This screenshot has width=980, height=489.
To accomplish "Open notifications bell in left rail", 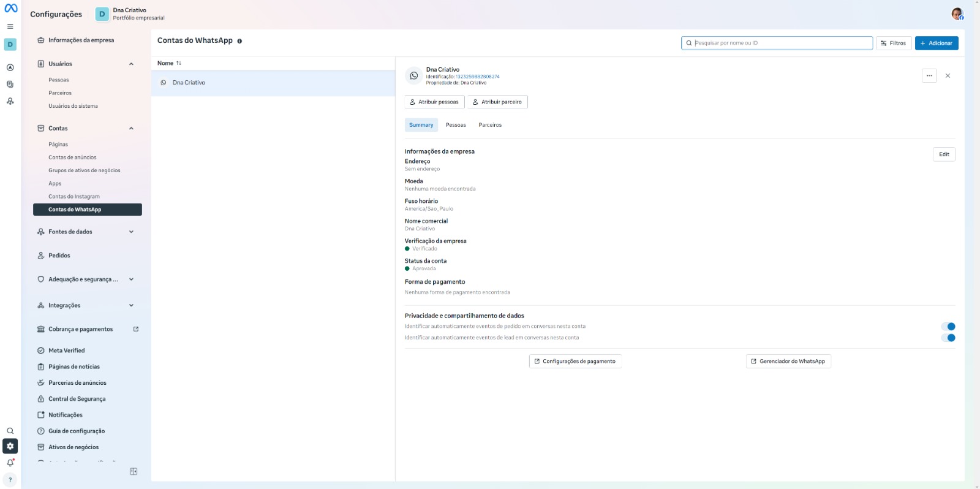I will 10,463.
